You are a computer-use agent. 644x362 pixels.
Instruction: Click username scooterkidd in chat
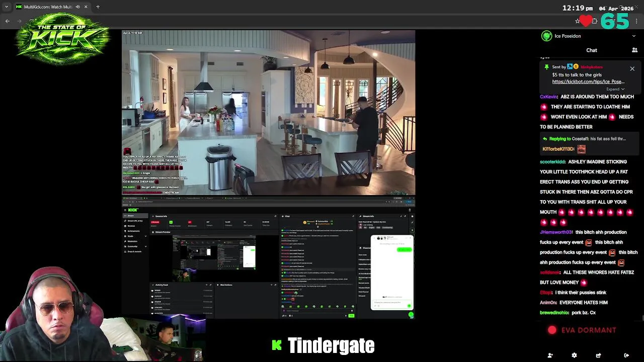click(552, 162)
